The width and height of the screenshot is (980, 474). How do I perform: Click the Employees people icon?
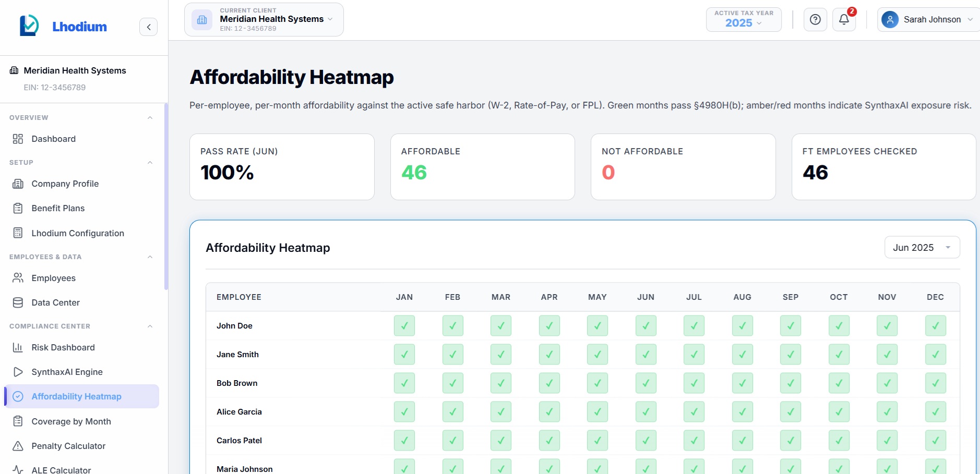(18, 278)
